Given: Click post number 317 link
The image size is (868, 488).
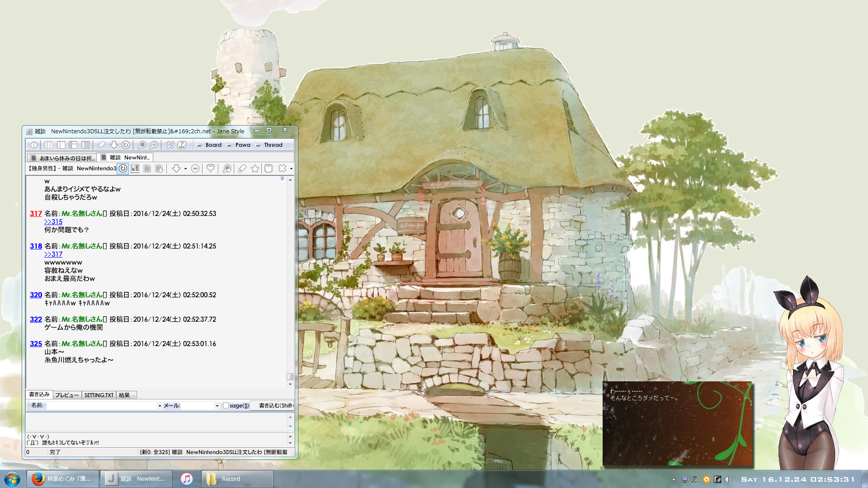Looking at the screenshot, I should pyautogui.click(x=36, y=214).
